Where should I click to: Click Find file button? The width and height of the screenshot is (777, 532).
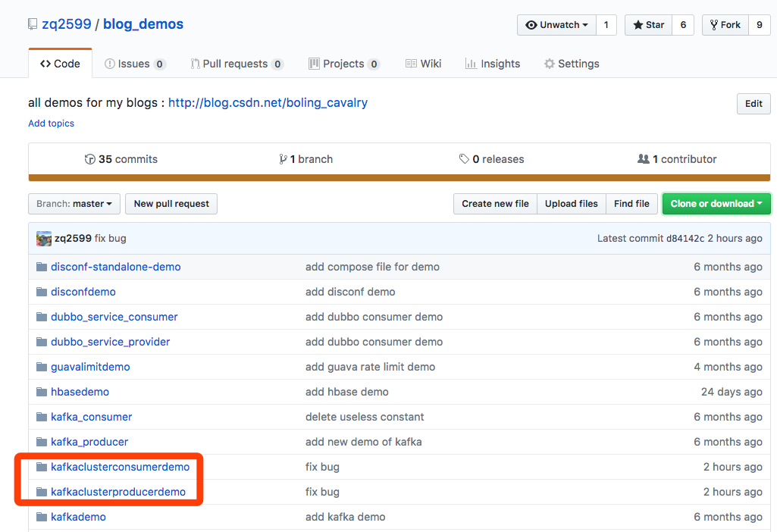pos(631,204)
